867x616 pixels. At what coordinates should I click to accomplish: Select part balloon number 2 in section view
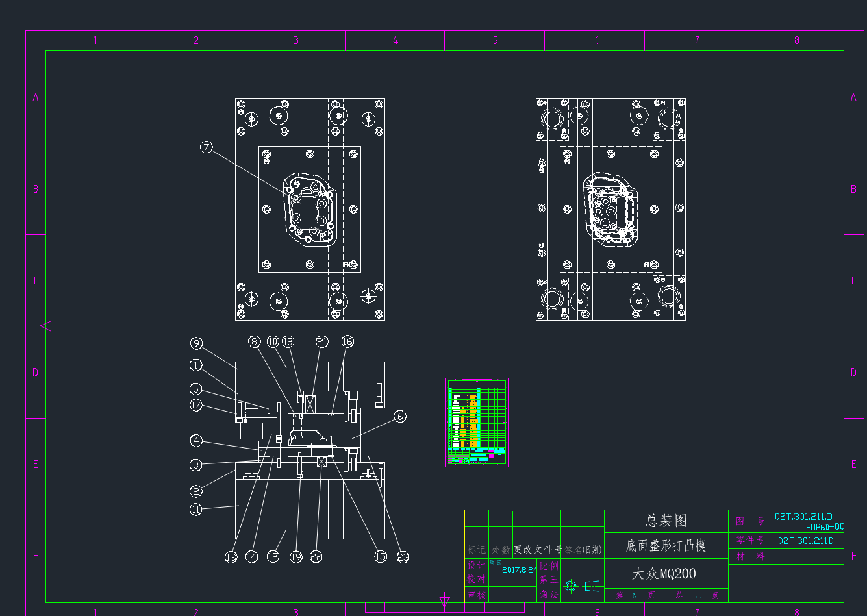tap(196, 491)
